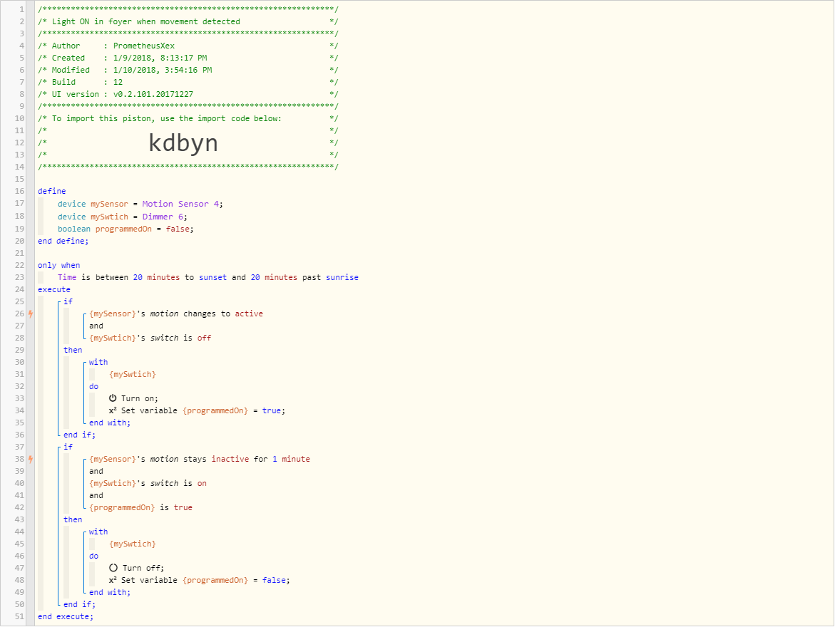Click the lightning icon beside line 38

31,459
